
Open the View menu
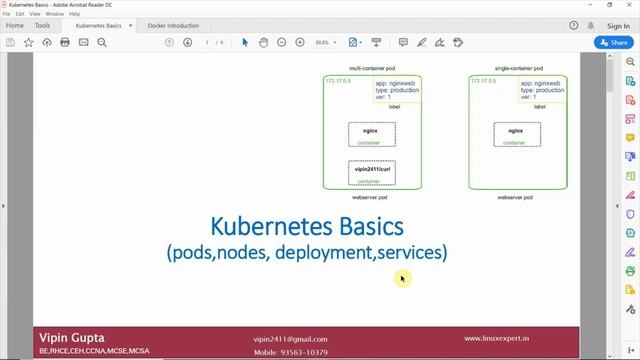[x=35, y=14]
